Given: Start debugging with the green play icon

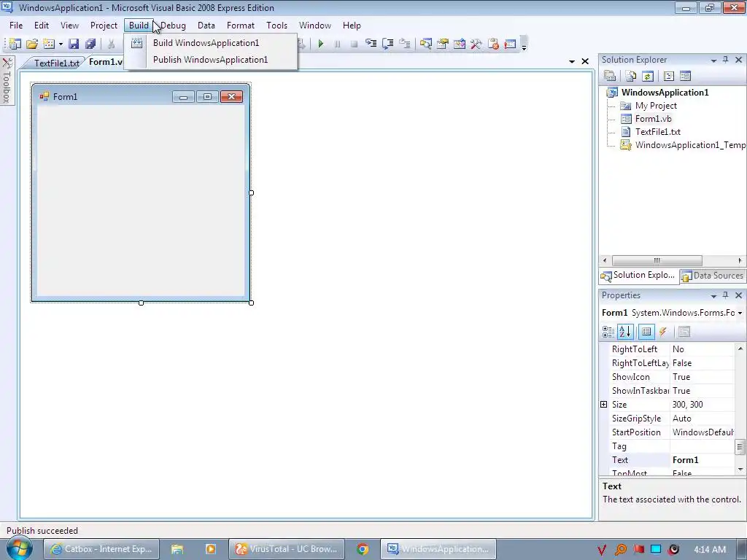Looking at the screenshot, I should [321, 44].
